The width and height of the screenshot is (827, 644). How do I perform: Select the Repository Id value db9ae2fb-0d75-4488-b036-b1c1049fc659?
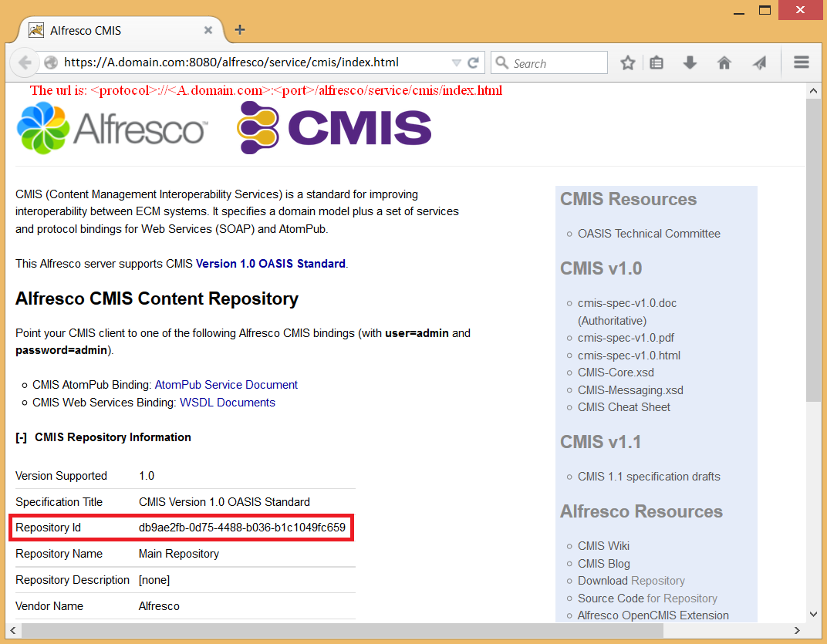tap(242, 528)
